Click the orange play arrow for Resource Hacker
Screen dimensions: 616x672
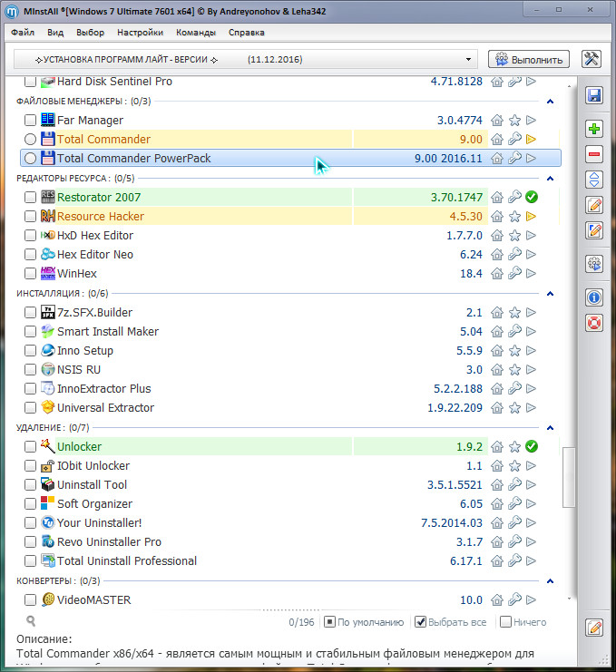(531, 217)
